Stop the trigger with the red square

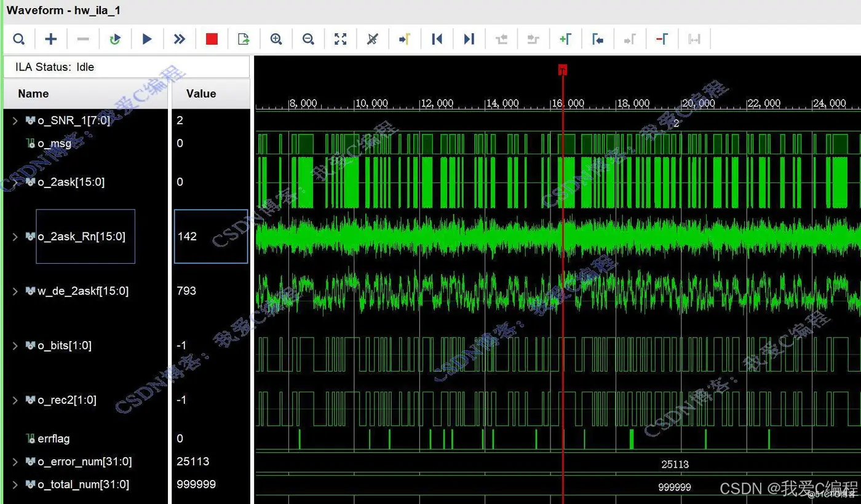(x=212, y=39)
